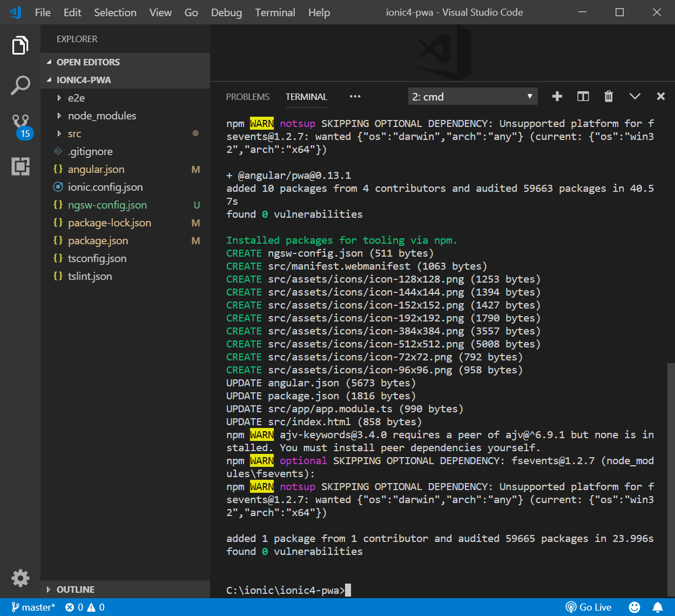Click the feedback smiley icon in status bar
This screenshot has width=675, height=616.
tap(634, 607)
